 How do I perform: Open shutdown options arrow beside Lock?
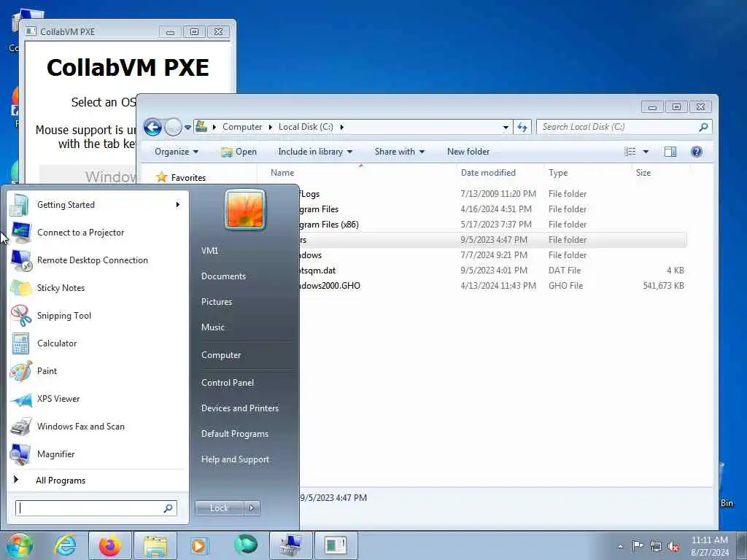[x=252, y=508]
